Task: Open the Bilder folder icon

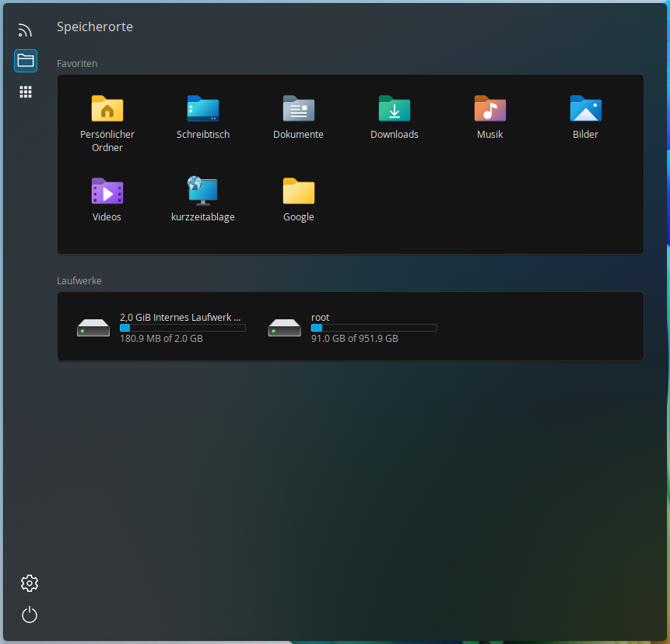Action: click(586, 108)
